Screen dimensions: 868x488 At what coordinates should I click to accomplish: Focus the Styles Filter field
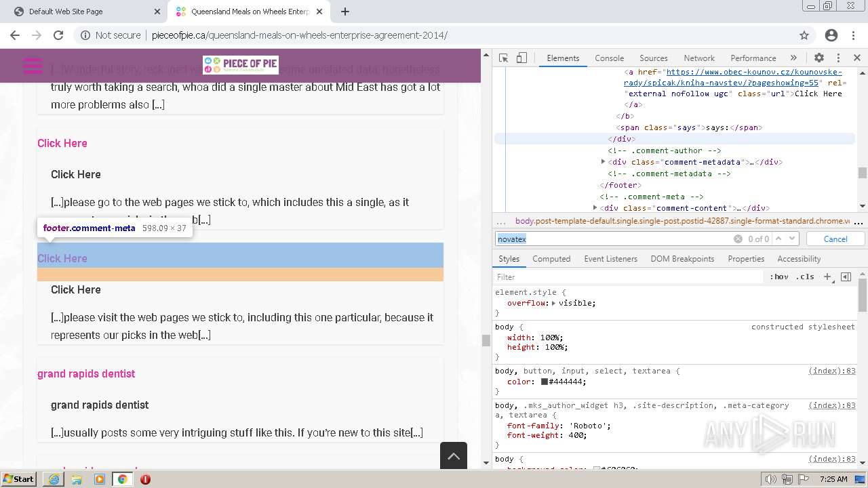click(629, 277)
